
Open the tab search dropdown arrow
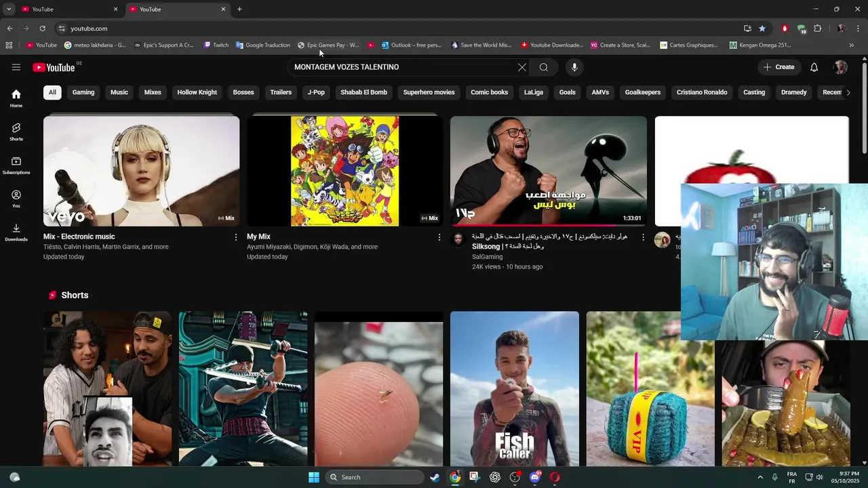(x=9, y=9)
